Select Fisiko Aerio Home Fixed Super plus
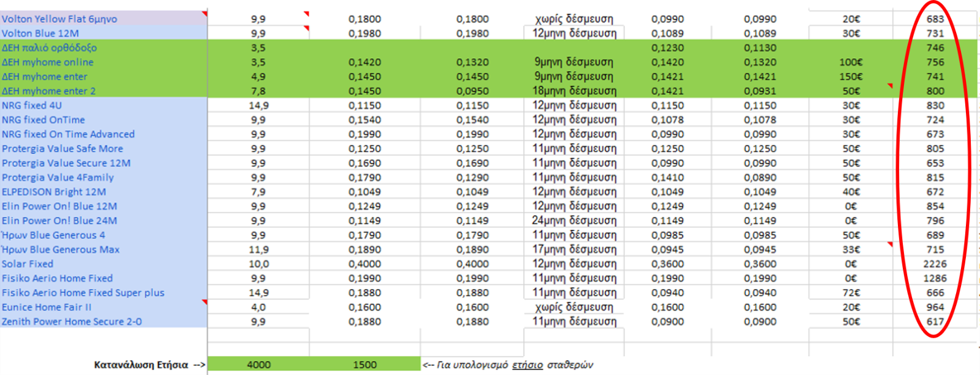The image size is (980, 375). (x=104, y=292)
